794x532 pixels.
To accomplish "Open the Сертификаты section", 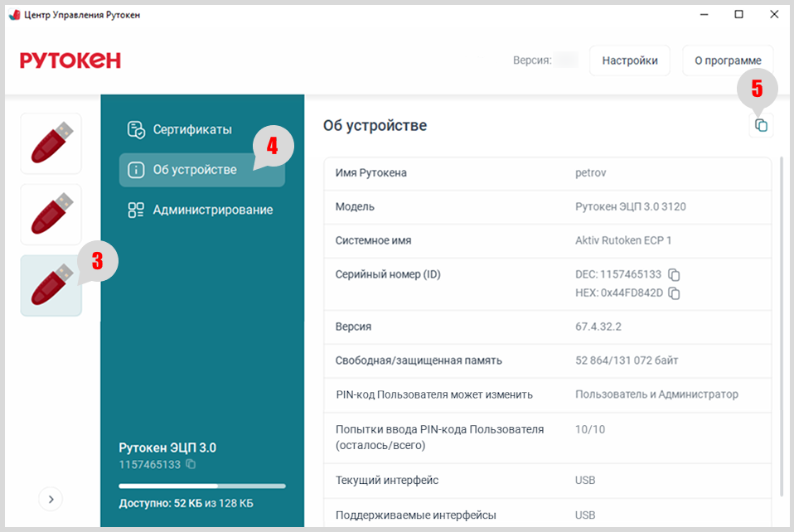I will pyautogui.click(x=191, y=129).
